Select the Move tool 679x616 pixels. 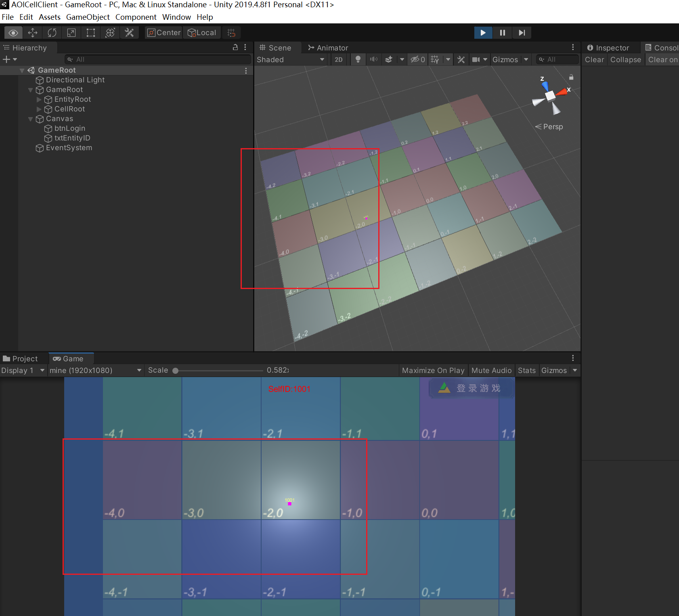(33, 33)
